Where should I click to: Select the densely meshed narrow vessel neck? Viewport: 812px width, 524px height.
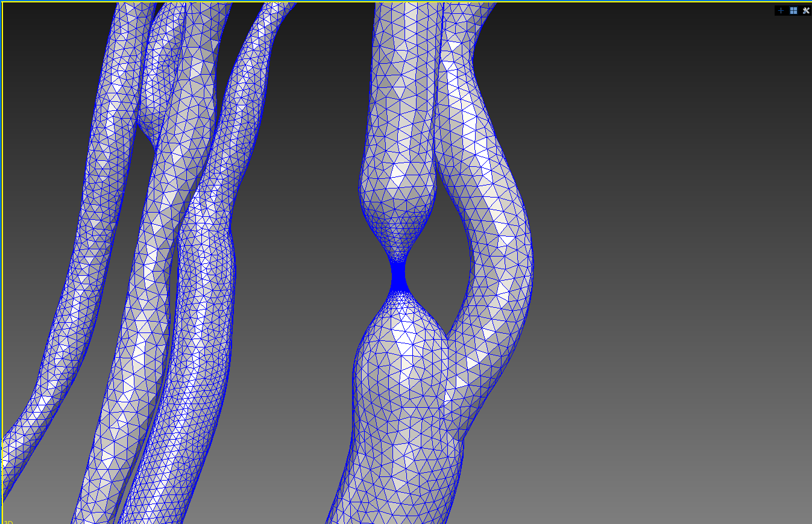(x=398, y=276)
